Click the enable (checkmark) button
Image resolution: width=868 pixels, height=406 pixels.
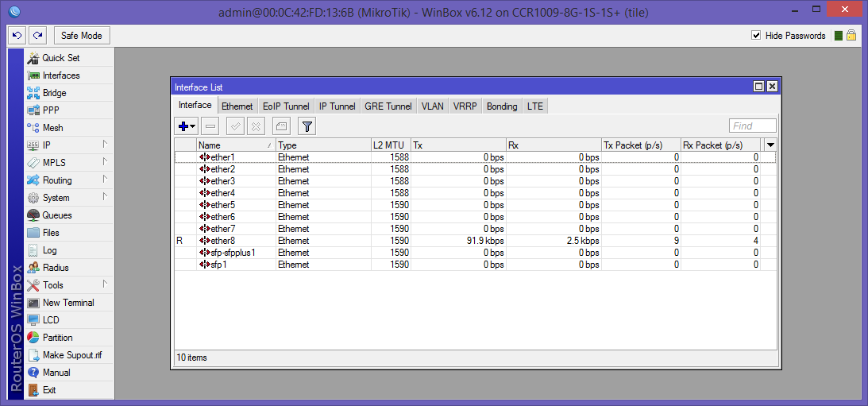point(235,126)
